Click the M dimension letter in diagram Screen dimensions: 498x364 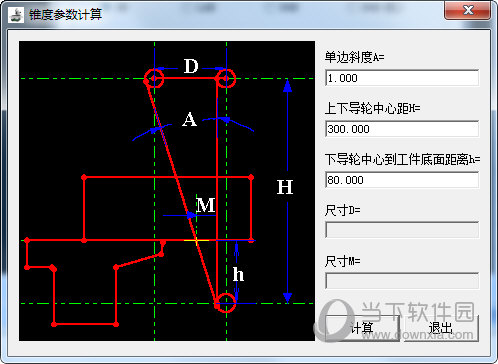[x=205, y=205]
